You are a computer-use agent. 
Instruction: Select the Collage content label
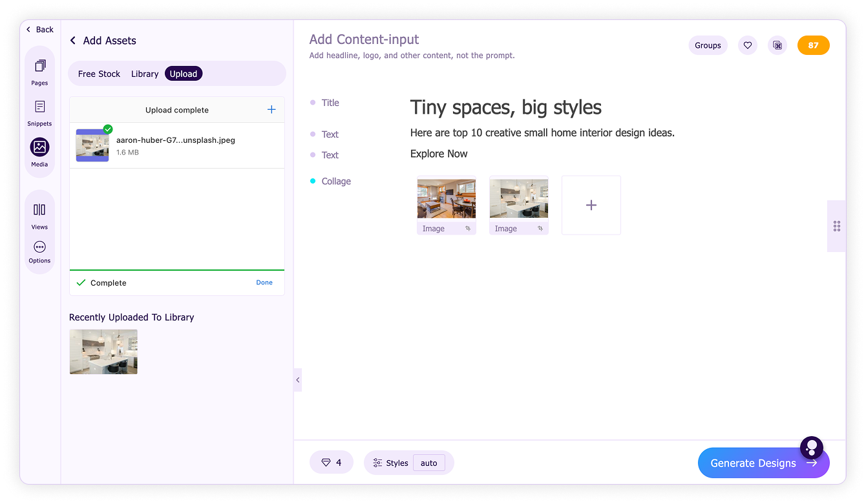coord(336,182)
